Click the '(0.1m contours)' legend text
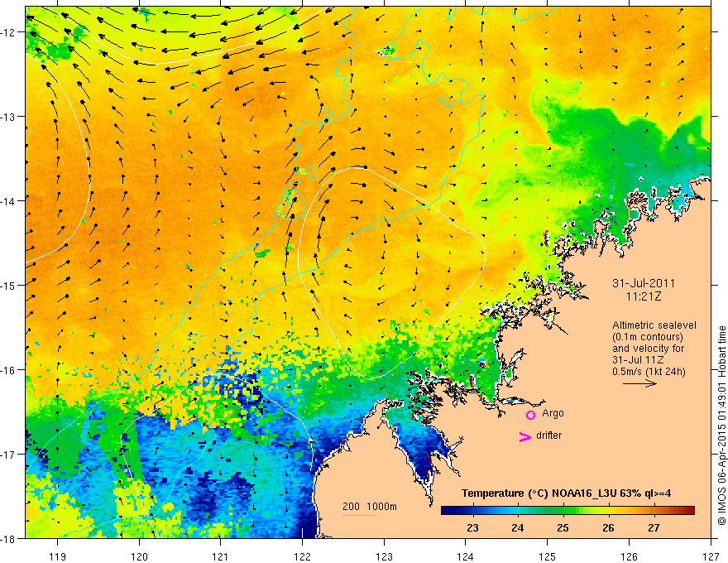Screen dimensions: 728x563 click(x=648, y=337)
